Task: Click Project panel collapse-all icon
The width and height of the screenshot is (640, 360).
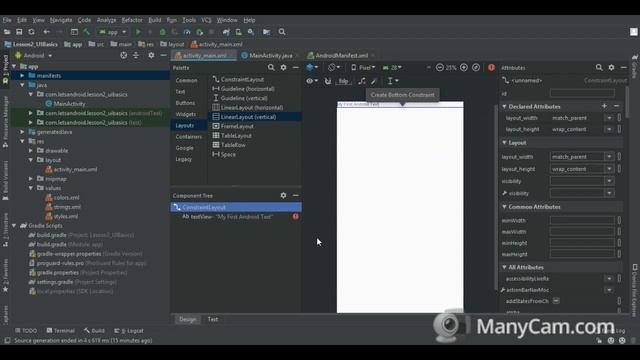Action: [136, 56]
